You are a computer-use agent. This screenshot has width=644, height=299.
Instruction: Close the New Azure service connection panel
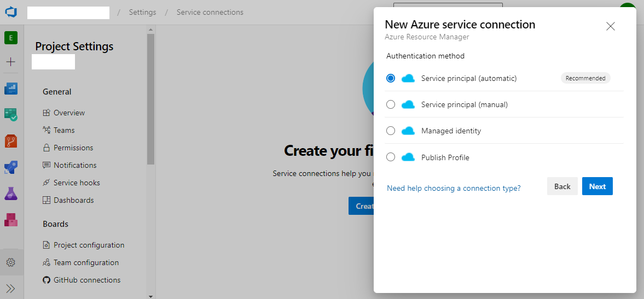(x=610, y=26)
